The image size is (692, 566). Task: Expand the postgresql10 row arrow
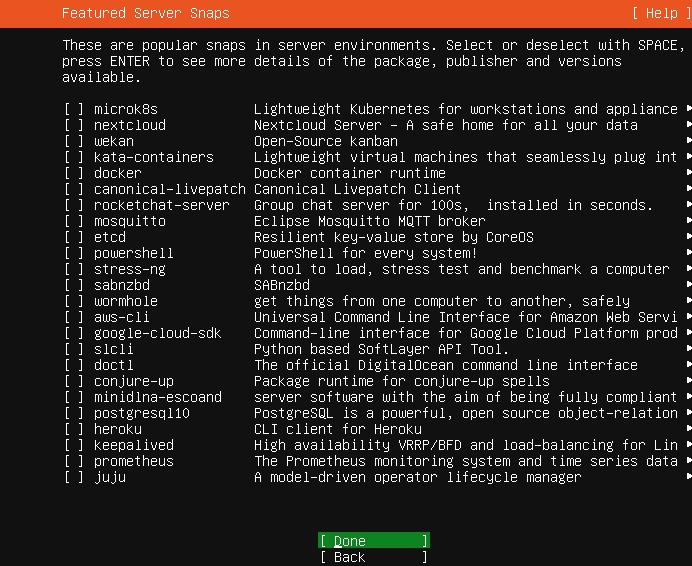coord(689,412)
